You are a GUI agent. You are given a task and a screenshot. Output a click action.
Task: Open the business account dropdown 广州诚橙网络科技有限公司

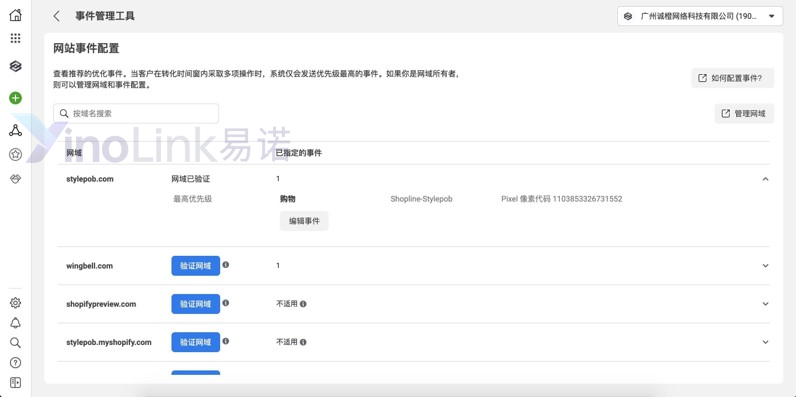tap(700, 16)
